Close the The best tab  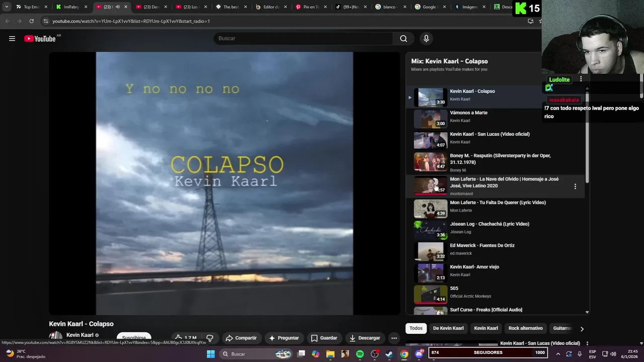(x=245, y=7)
